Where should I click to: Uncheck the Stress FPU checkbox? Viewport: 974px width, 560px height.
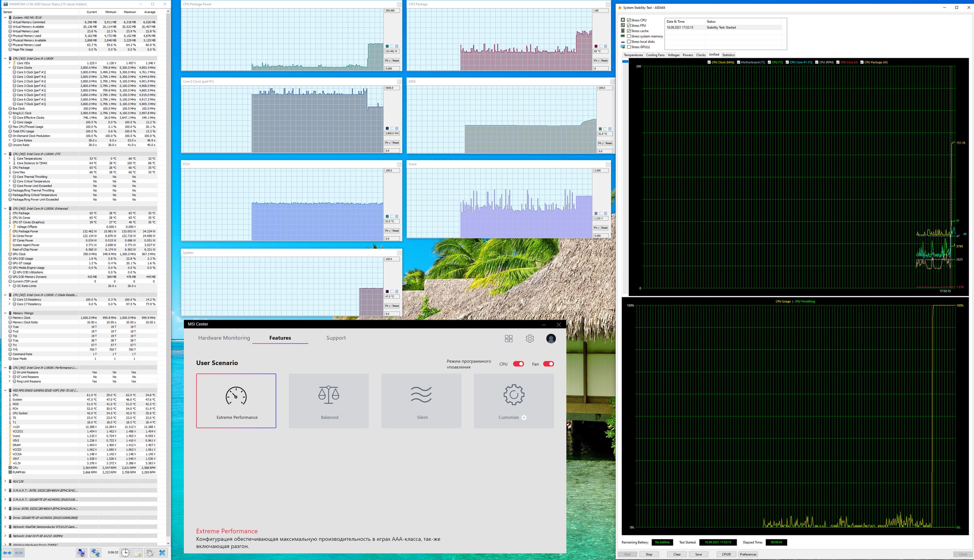pyautogui.click(x=629, y=25)
